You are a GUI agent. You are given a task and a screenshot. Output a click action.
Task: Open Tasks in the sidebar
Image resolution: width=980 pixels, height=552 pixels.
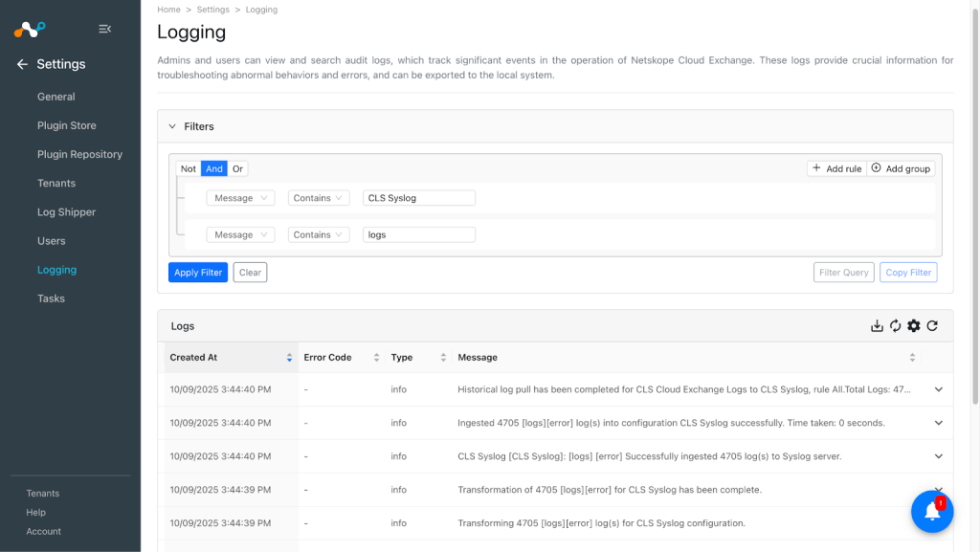coord(52,298)
